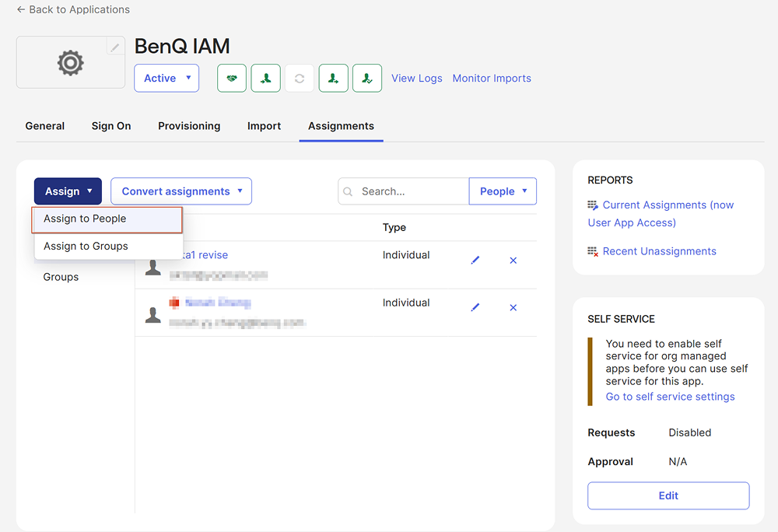Click the push user arrow icon

coord(334,79)
